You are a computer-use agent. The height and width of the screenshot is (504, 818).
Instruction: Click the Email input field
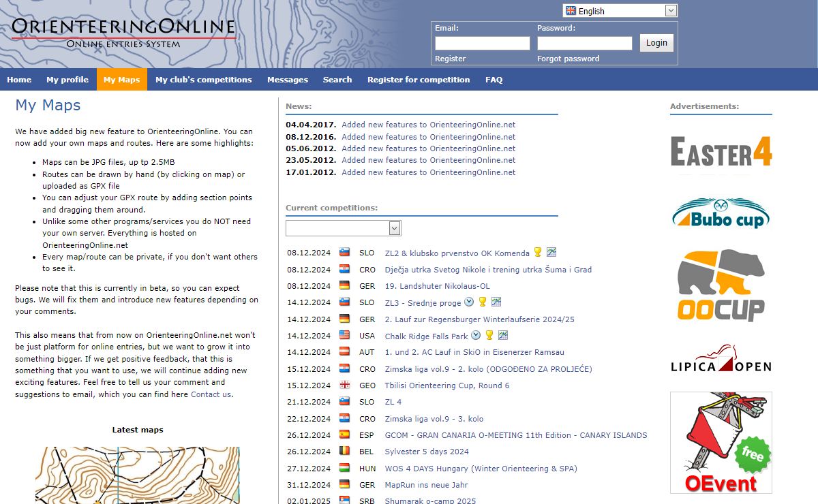tap(483, 43)
